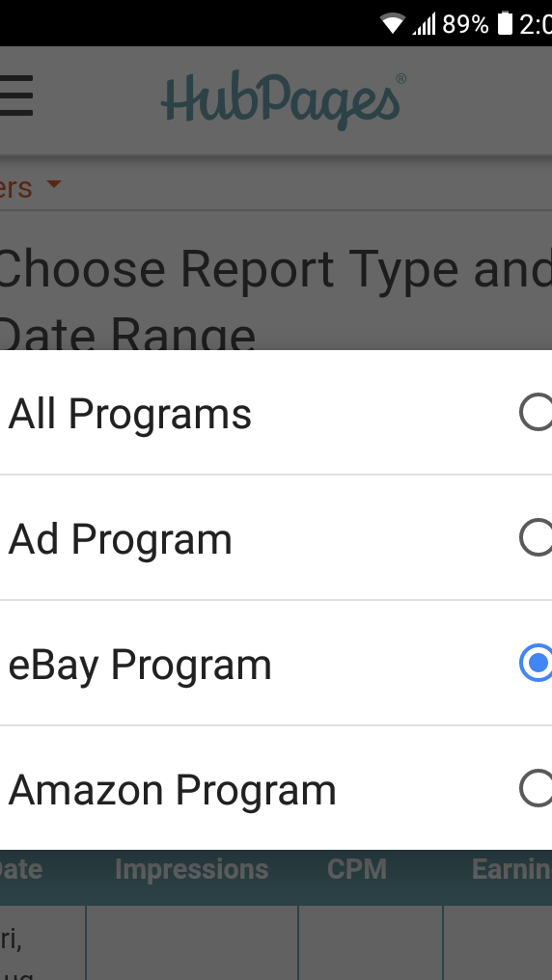Expand the orange dropdown arrow under the header
This screenshot has width=552, height=980.
(54, 184)
